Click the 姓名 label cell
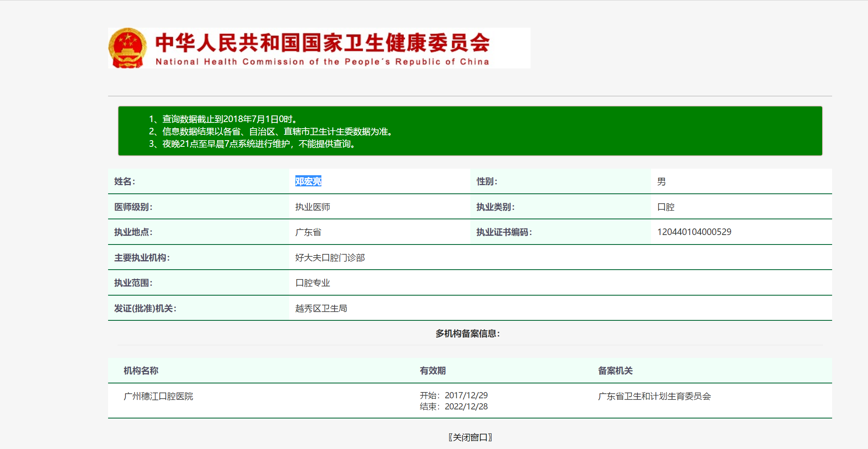This screenshot has height=449, width=868. click(x=198, y=181)
